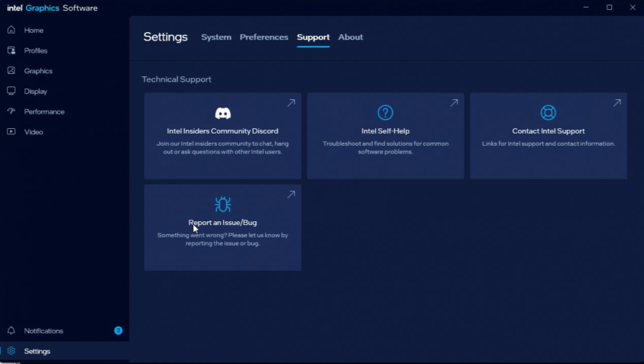Click 'Something went wrong?' description text
This screenshot has height=364, width=644.
222,240
